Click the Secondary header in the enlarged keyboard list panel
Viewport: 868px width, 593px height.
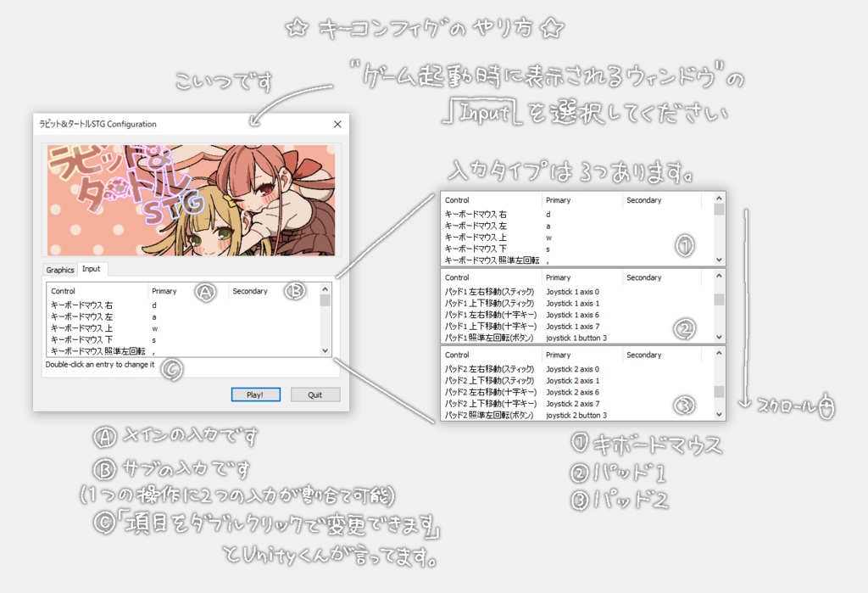[644, 200]
